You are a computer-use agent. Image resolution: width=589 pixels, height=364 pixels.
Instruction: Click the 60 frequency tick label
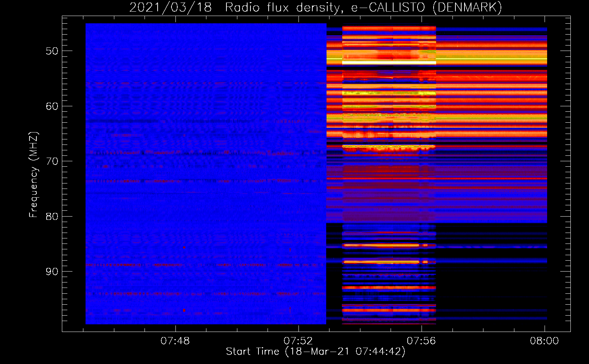[x=52, y=106]
